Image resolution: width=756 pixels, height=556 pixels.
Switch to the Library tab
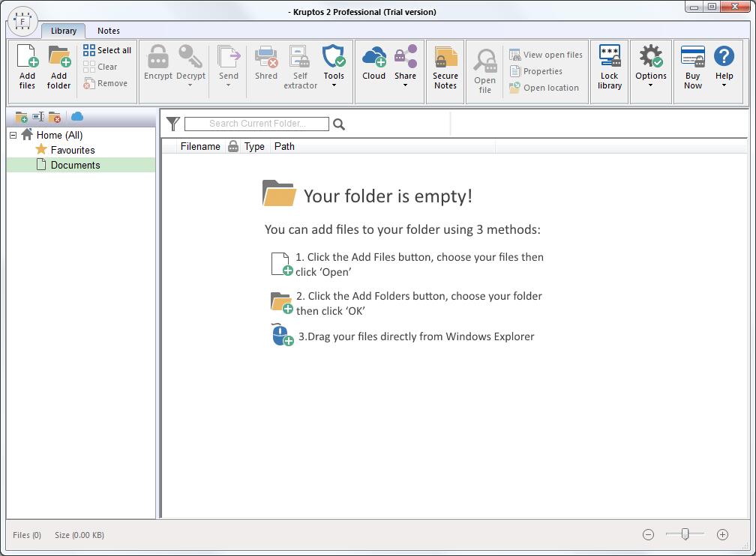pos(64,31)
